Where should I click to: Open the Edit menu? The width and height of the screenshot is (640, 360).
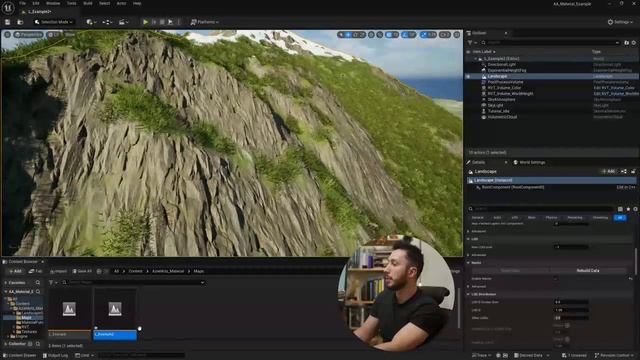pyautogui.click(x=36, y=3)
